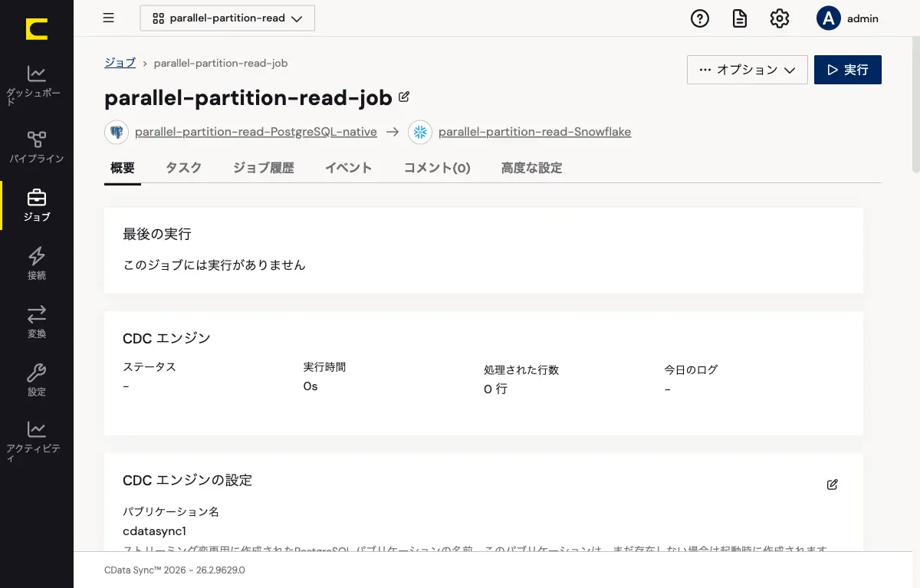This screenshot has width=920, height=588.
Task: Click the parallel-partition-read-job breadcrumb text
Action: coord(221,63)
